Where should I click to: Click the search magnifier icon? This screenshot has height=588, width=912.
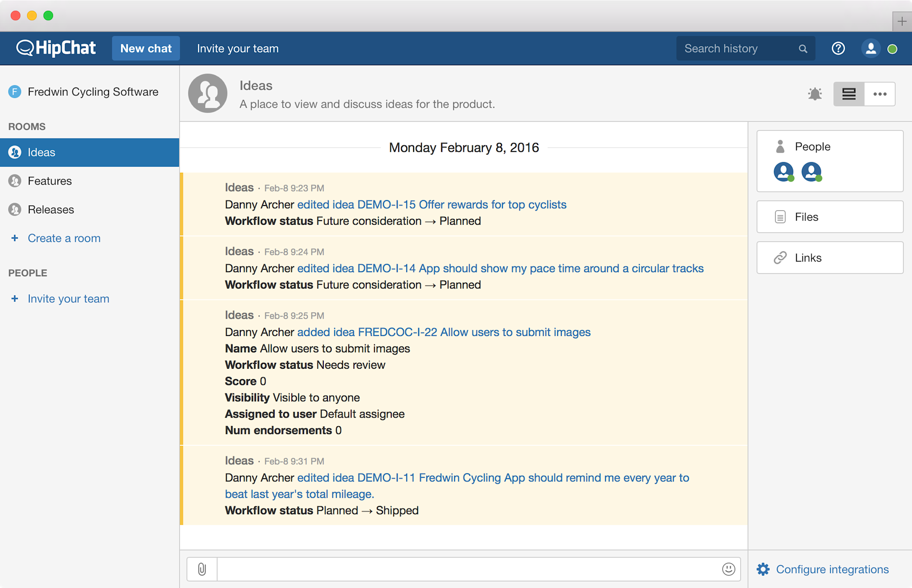(803, 49)
